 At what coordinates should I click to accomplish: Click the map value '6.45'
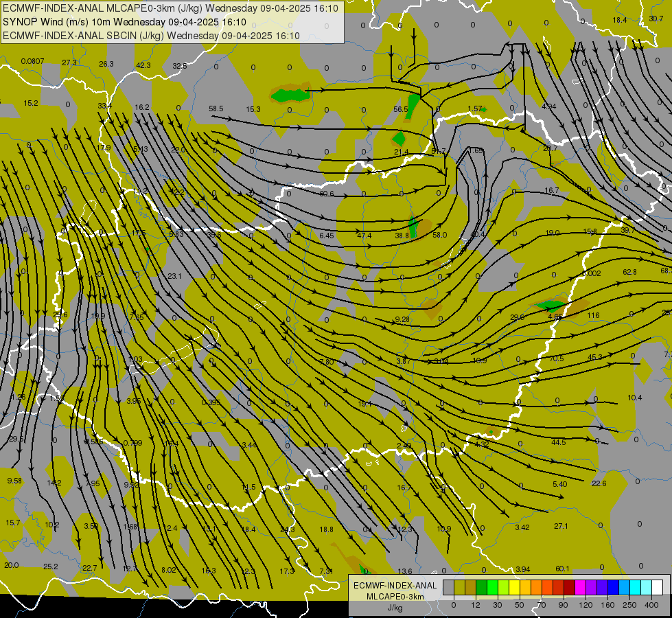(327, 236)
